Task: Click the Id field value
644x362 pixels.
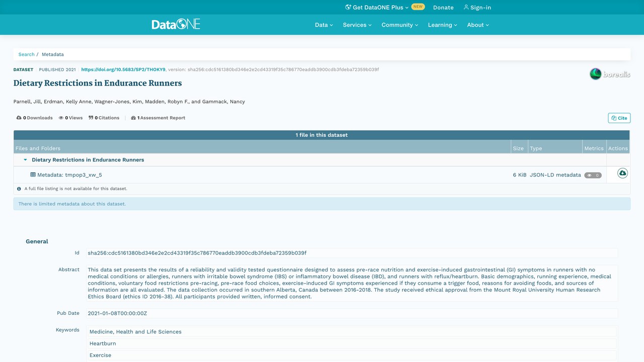Action: (x=352, y=253)
